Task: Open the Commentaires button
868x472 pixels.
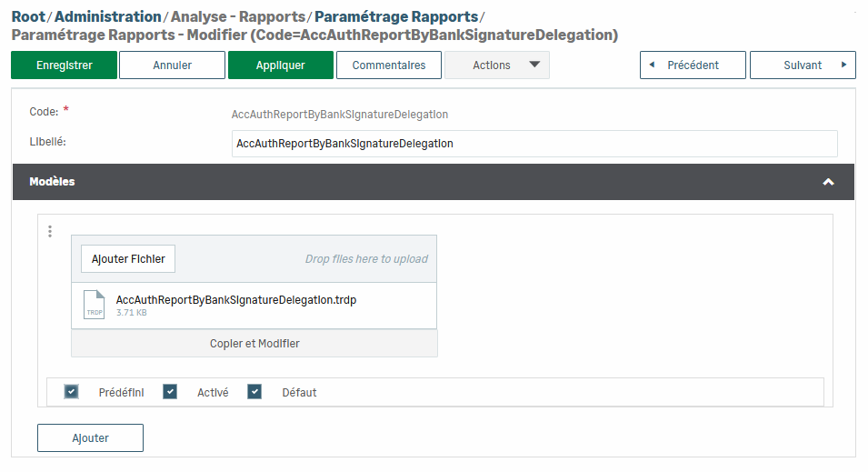Action: click(x=388, y=65)
